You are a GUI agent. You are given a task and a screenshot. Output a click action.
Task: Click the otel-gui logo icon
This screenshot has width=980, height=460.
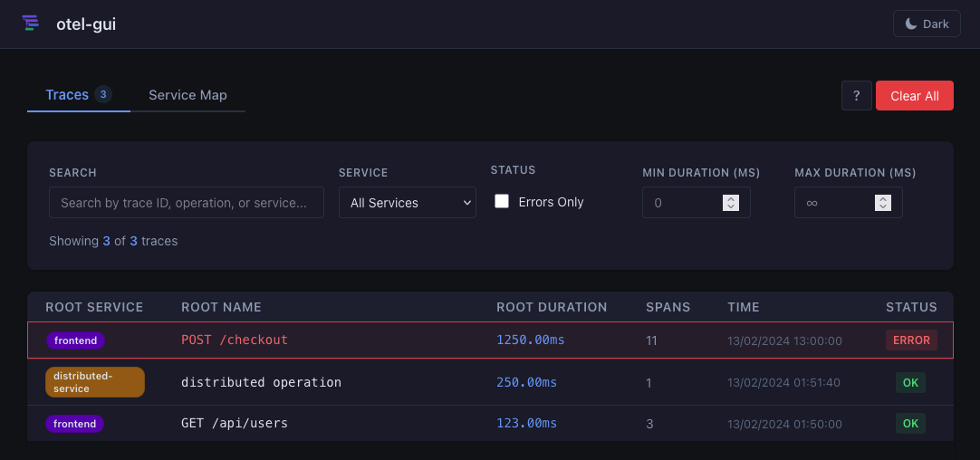31,24
